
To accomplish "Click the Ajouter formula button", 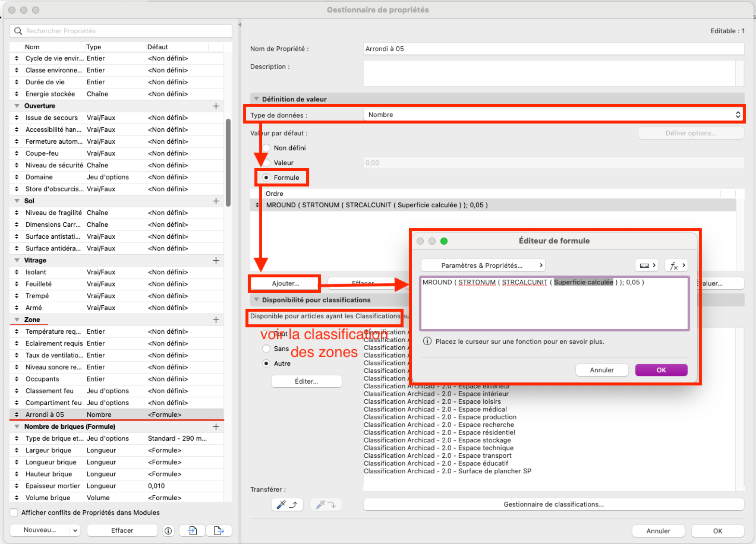I will pos(285,284).
